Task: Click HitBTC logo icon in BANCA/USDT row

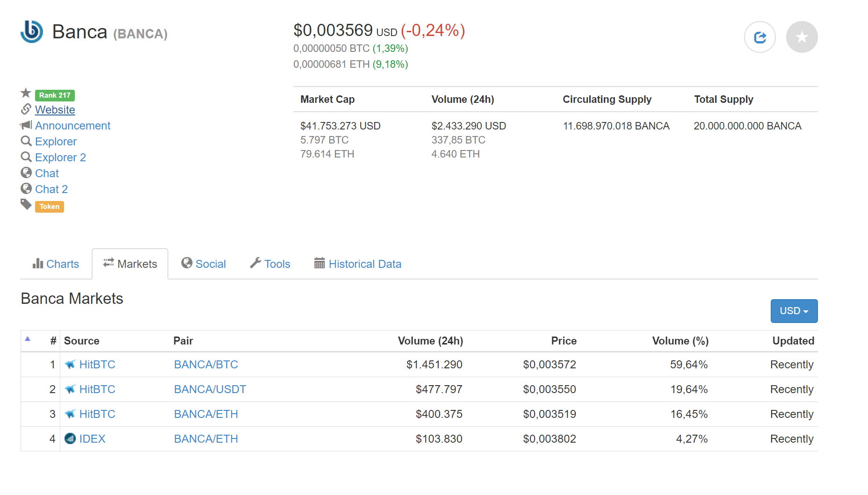Action: click(70, 389)
